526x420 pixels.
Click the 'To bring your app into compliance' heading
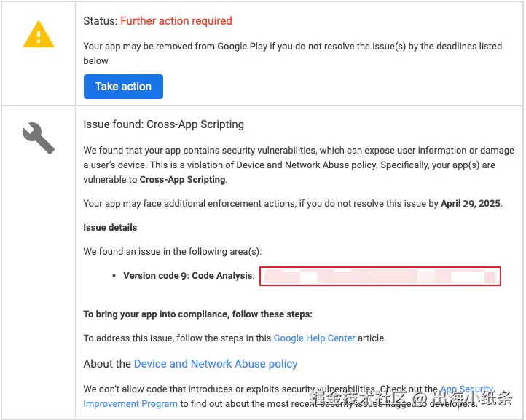point(197,314)
